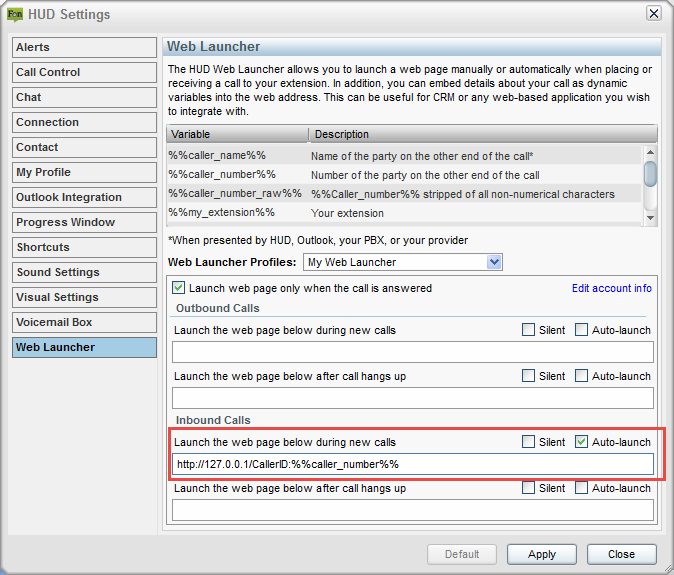Enable Silent for inbound new calls
The image size is (674, 575).
tap(528, 442)
